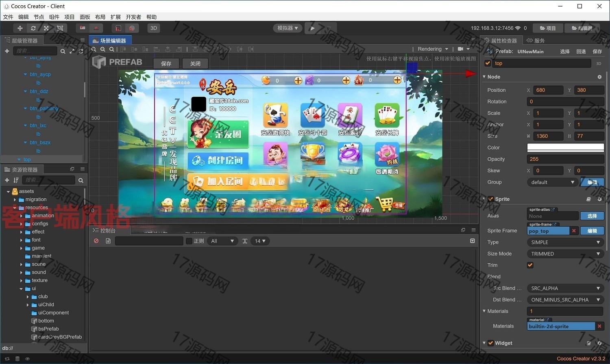Select the rotate transform tool
The width and height of the screenshot is (610, 364).
(33, 28)
